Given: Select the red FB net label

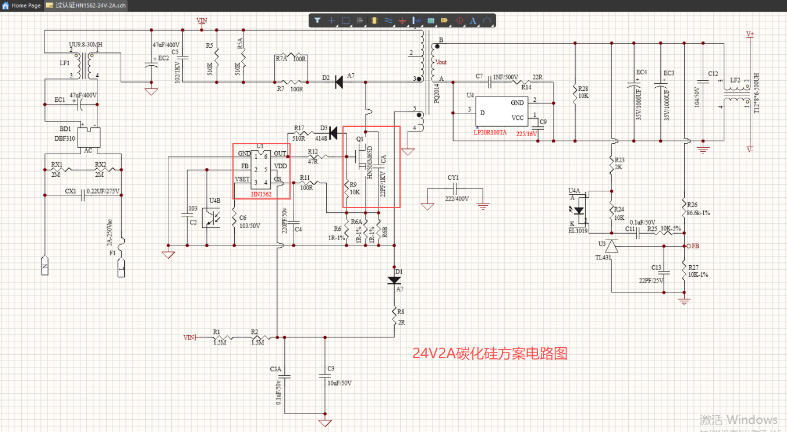Looking at the screenshot, I should click(x=694, y=246).
